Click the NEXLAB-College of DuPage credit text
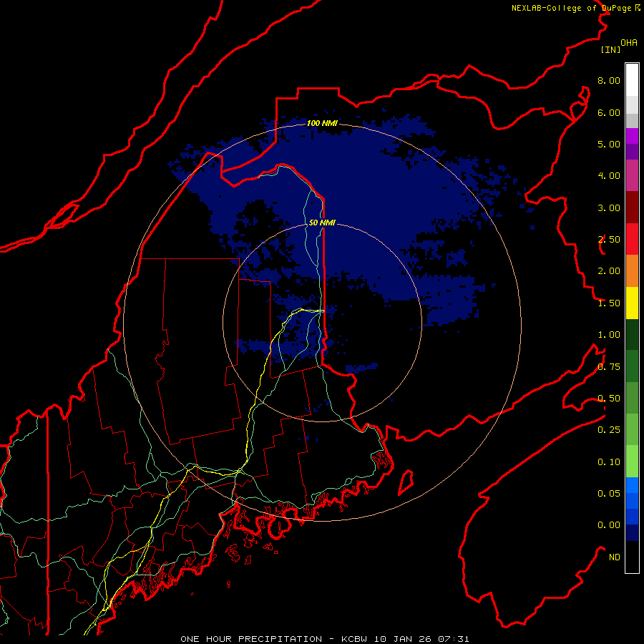This screenshot has height=644, width=644. tap(572, 8)
